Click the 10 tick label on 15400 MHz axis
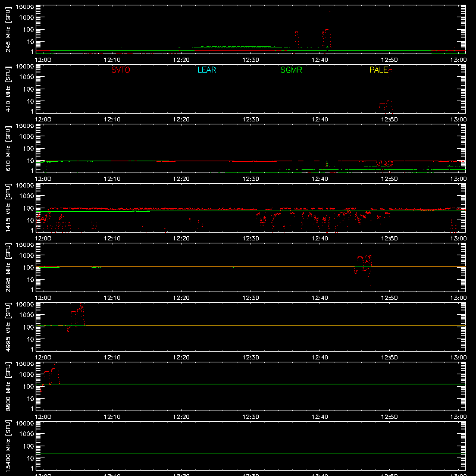Viewport: 476px width, 476px height. (x=30, y=458)
